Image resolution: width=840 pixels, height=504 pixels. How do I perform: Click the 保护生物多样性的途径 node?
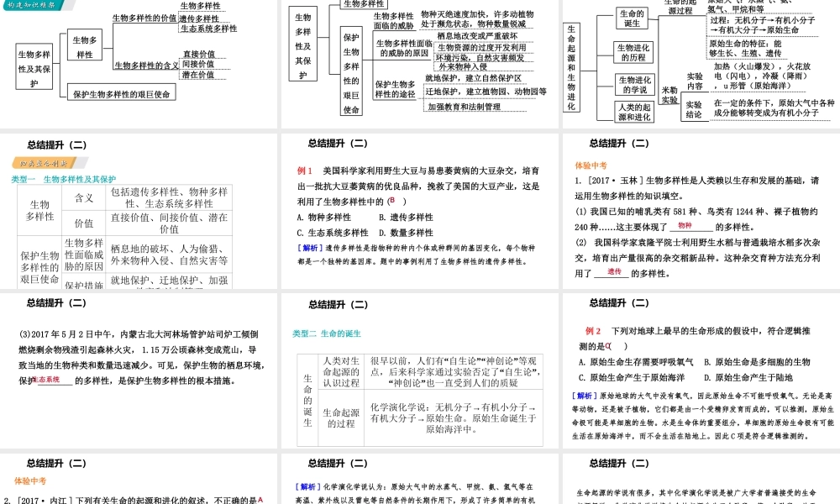coord(396,89)
